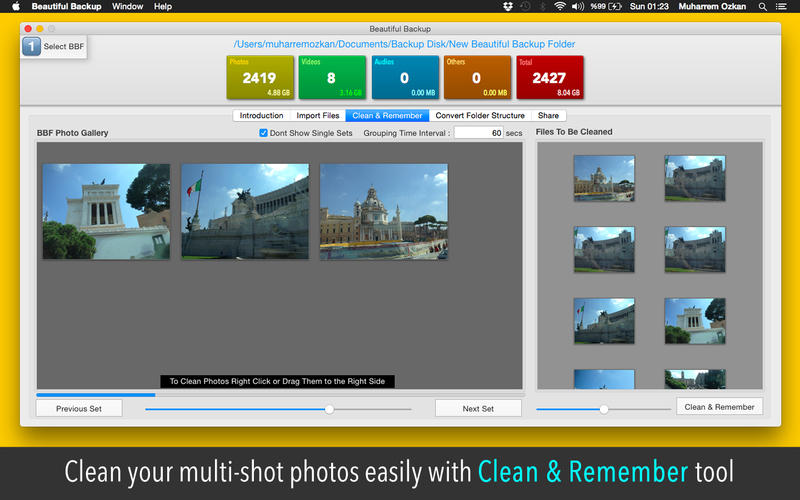Click the Clean & Remember button
Viewport: 800px width, 500px height.
(719, 407)
